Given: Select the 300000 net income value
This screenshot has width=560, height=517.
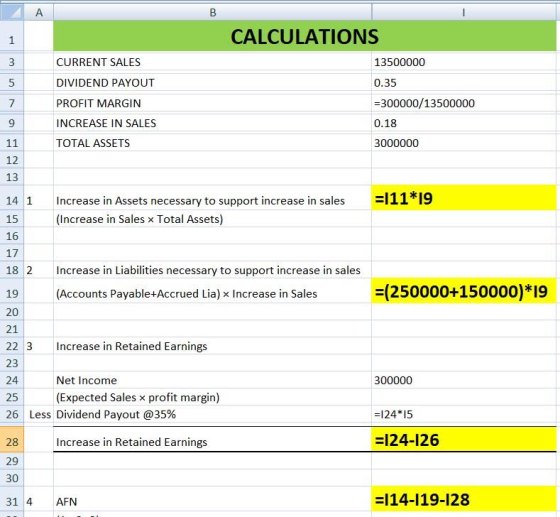Looking at the screenshot, I should 464,380.
